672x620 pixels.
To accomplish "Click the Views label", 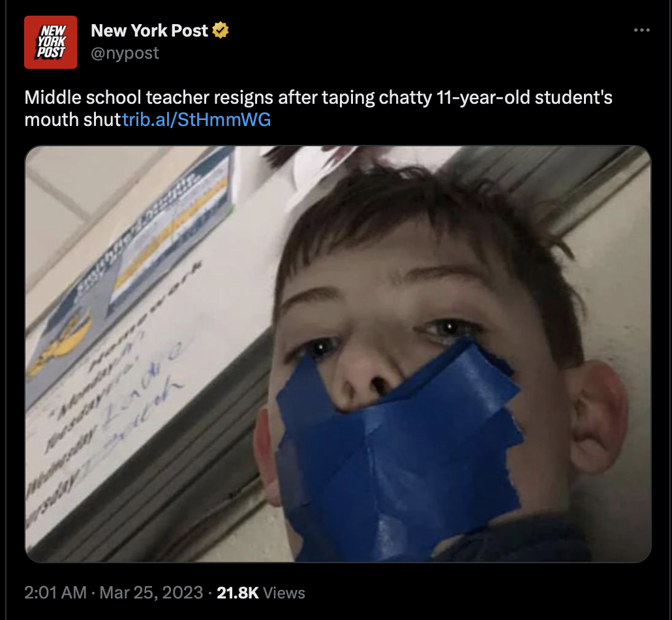I will point(284,593).
